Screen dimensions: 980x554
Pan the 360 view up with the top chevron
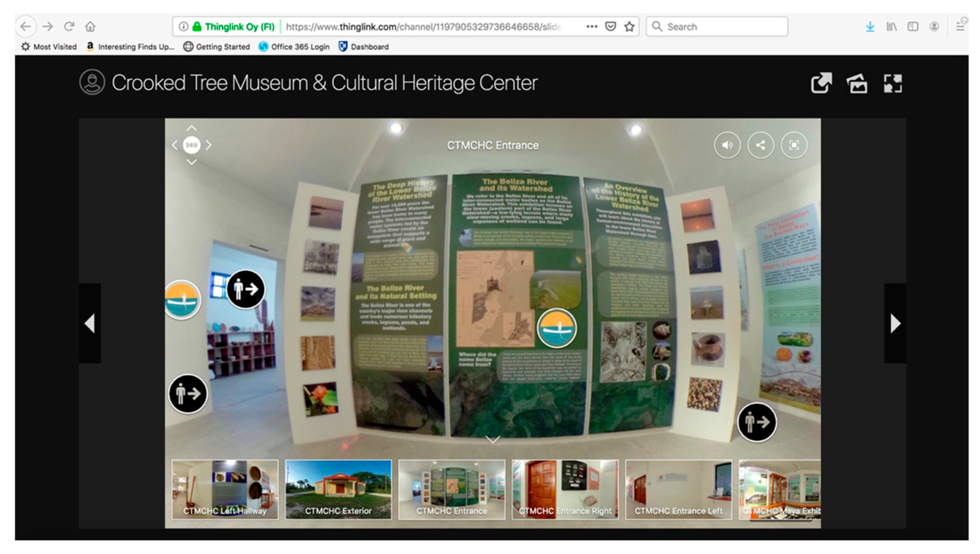pyautogui.click(x=191, y=128)
